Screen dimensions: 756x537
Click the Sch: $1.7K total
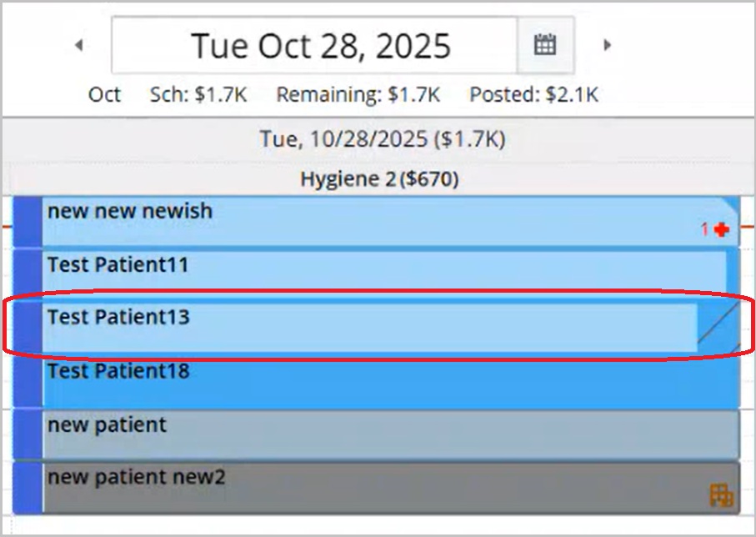point(198,94)
